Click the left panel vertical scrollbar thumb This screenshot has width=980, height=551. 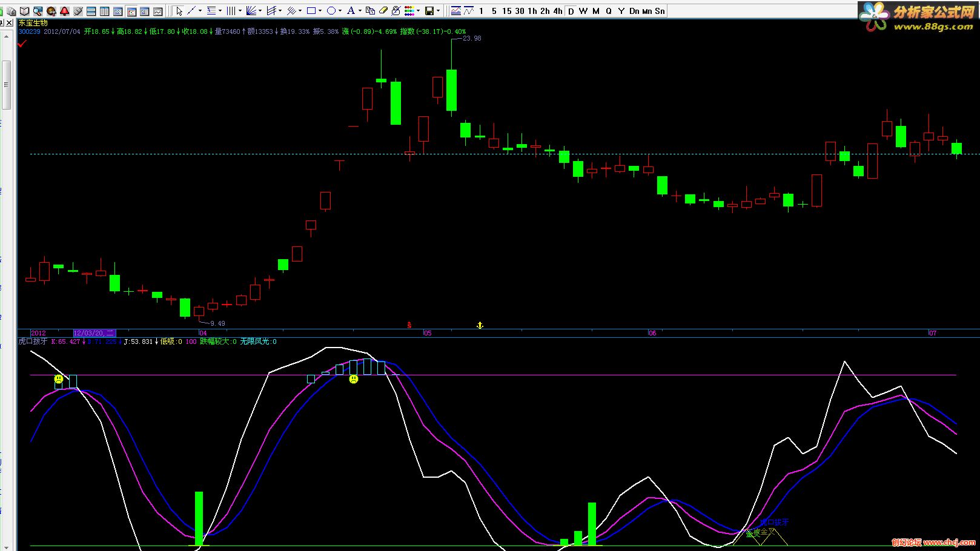tap(7, 85)
